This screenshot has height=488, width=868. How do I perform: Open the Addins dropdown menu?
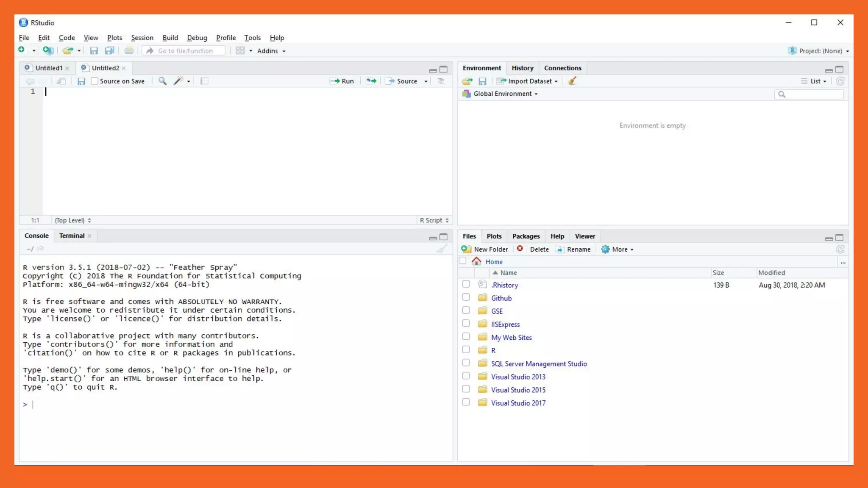point(271,51)
